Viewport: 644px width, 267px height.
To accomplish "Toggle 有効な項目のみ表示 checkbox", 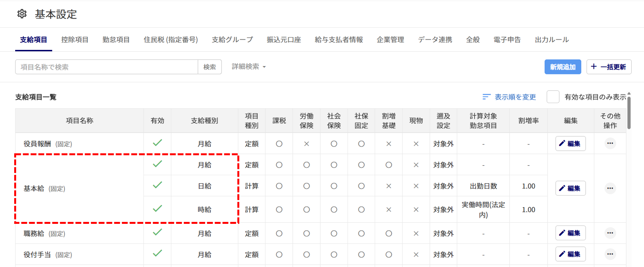I will 553,97.
